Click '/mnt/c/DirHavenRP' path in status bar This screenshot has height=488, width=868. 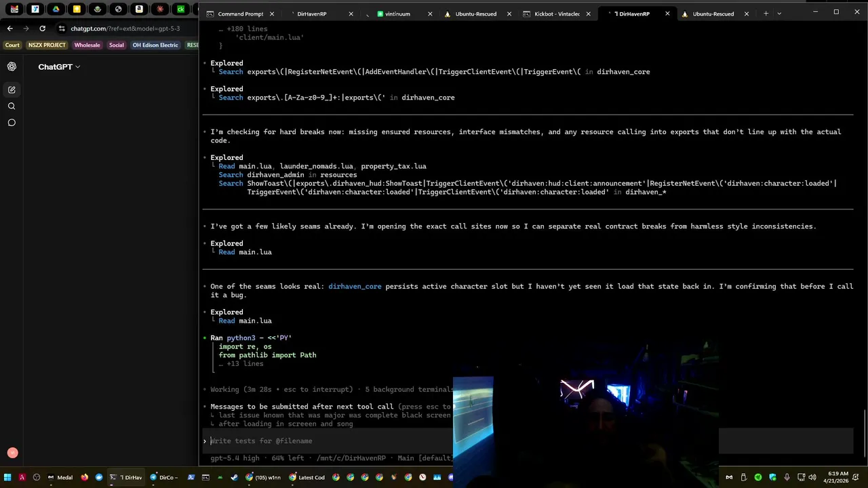351,458
